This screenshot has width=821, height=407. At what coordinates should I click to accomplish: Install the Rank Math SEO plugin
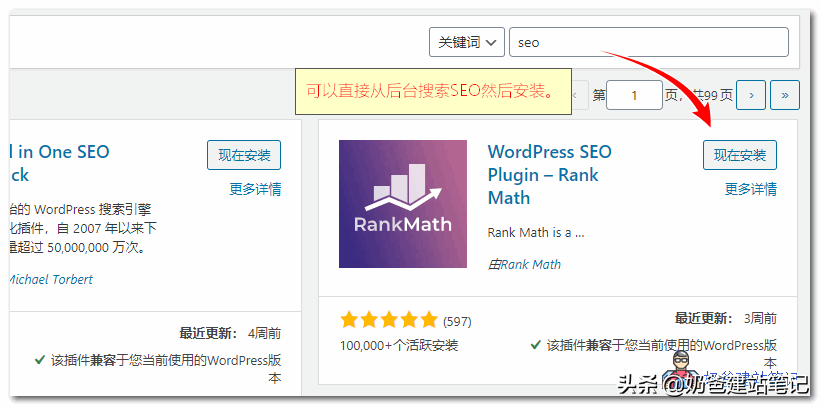tap(740, 155)
